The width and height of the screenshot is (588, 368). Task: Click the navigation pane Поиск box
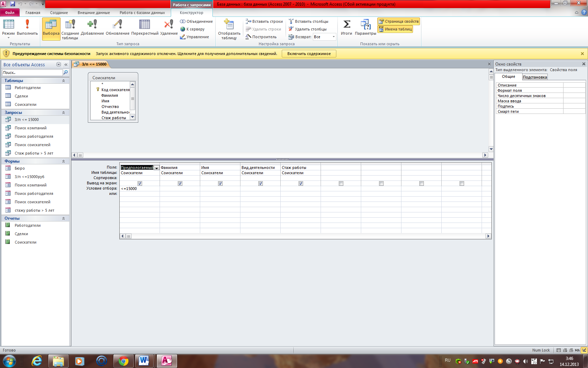32,73
